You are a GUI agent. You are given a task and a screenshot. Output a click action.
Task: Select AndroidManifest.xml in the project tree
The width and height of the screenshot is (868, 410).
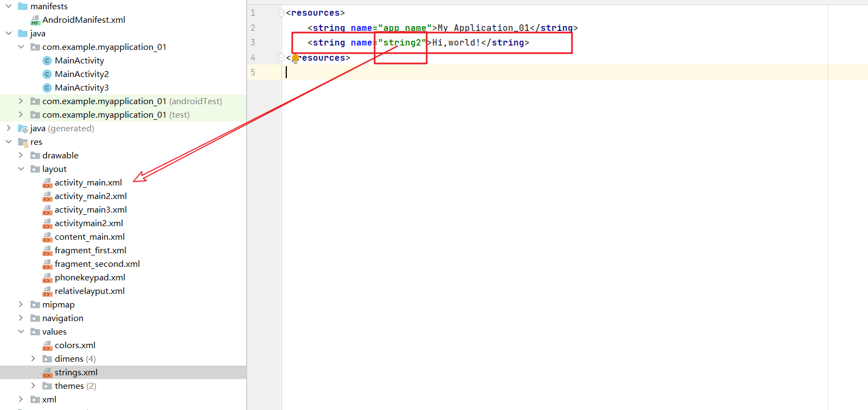click(x=83, y=20)
